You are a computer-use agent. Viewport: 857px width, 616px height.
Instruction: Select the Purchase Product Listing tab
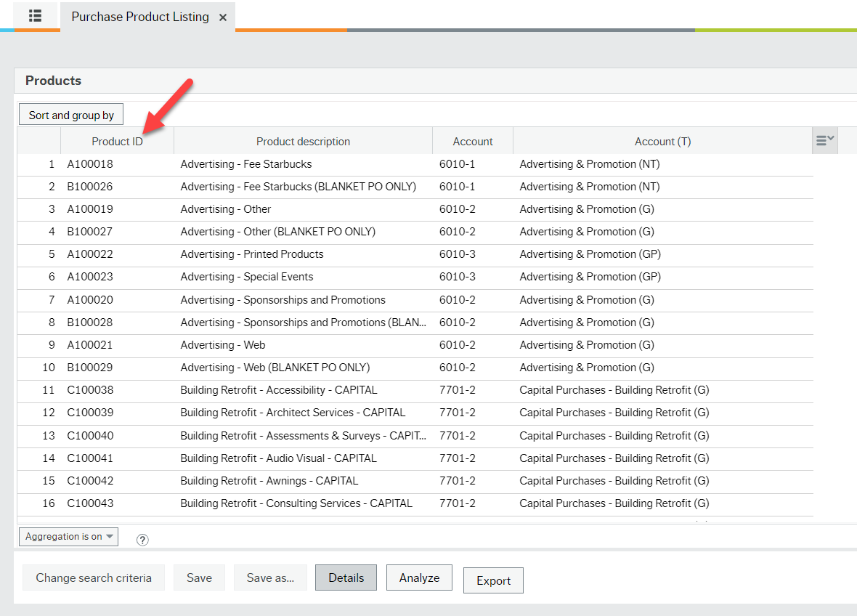[x=139, y=16]
